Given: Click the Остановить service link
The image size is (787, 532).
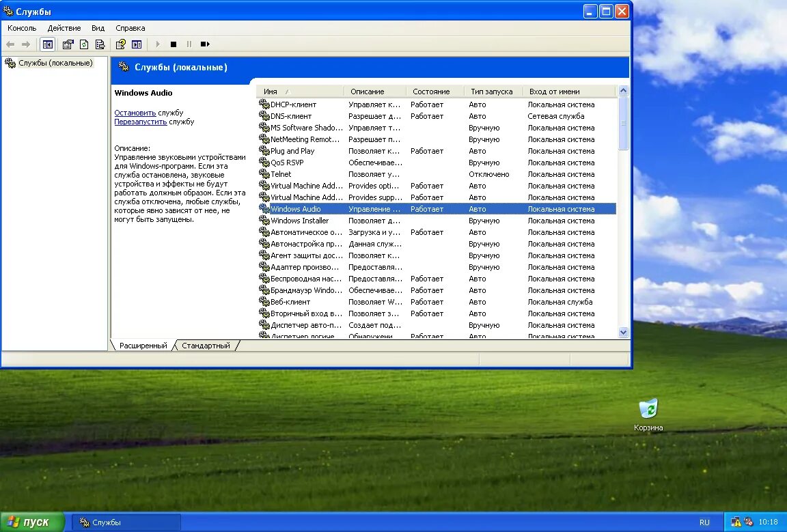Looking at the screenshot, I should tap(135, 113).
